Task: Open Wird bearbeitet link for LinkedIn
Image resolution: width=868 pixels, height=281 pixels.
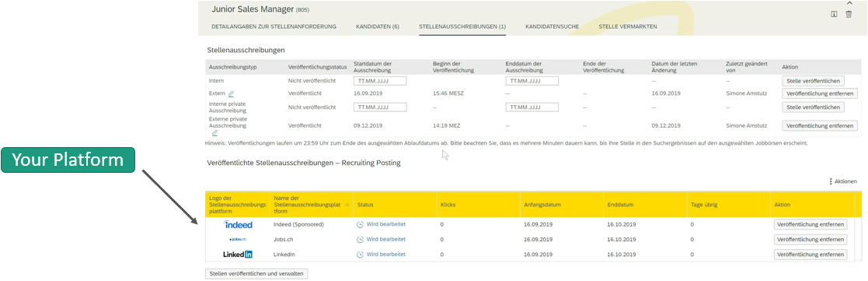Action: 386,255
